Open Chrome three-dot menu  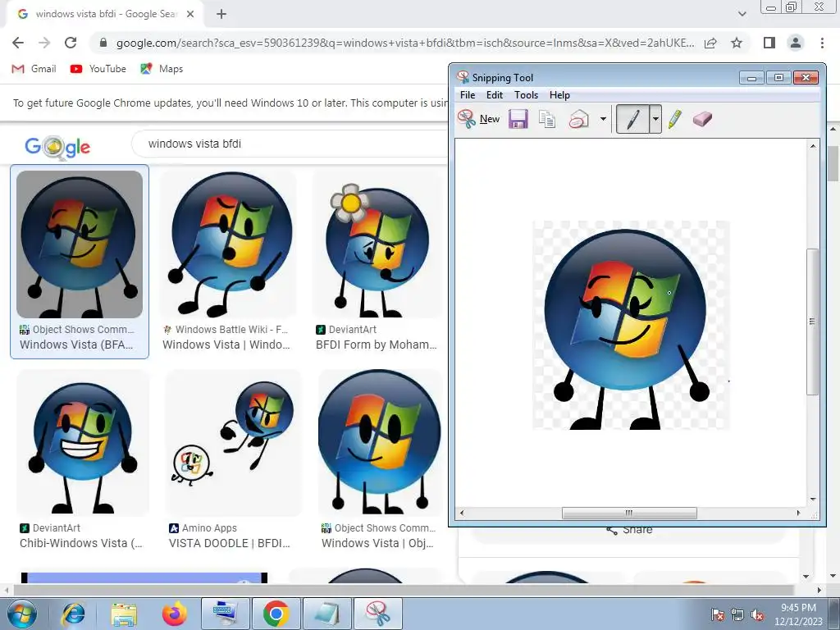822,43
